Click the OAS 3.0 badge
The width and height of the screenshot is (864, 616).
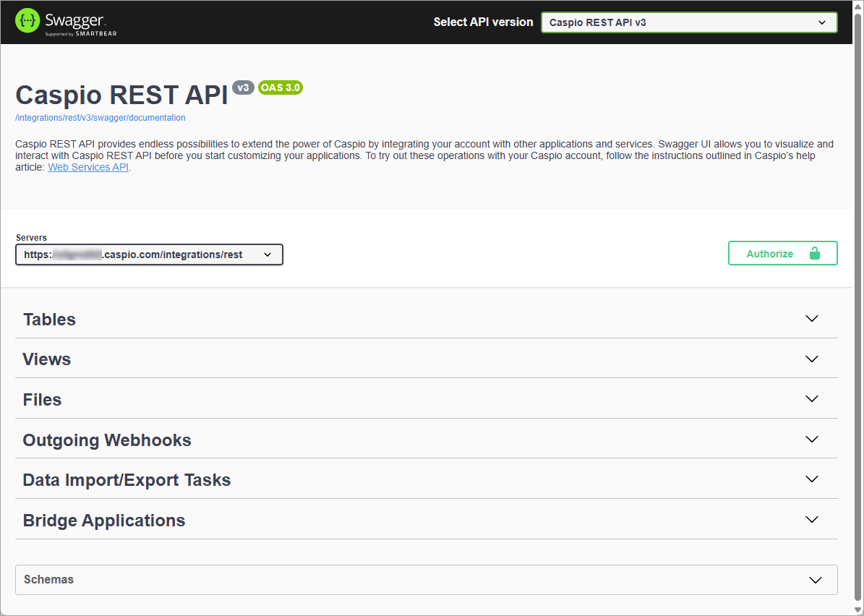(x=281, y=87)
